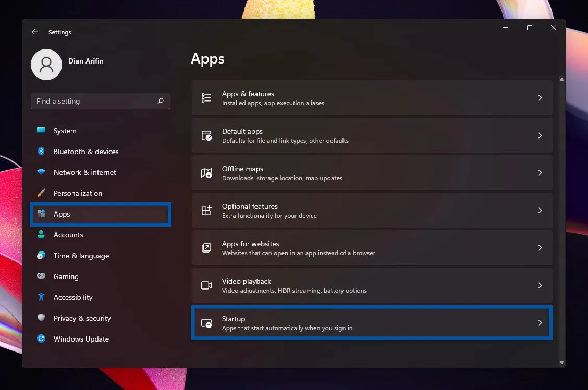Click the Startup icon
Image resolution: width=588 pixels, height=390 pixels.
[206, 323]
